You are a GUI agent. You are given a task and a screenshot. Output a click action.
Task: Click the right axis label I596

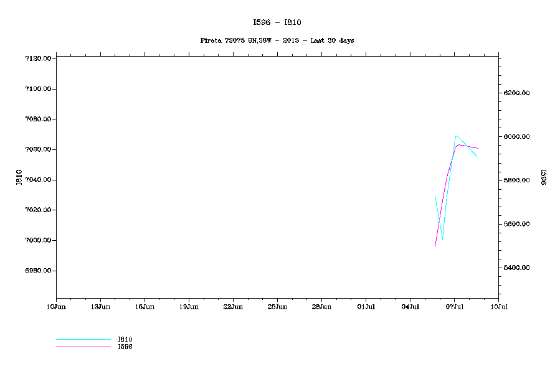(x=543, y=177)
